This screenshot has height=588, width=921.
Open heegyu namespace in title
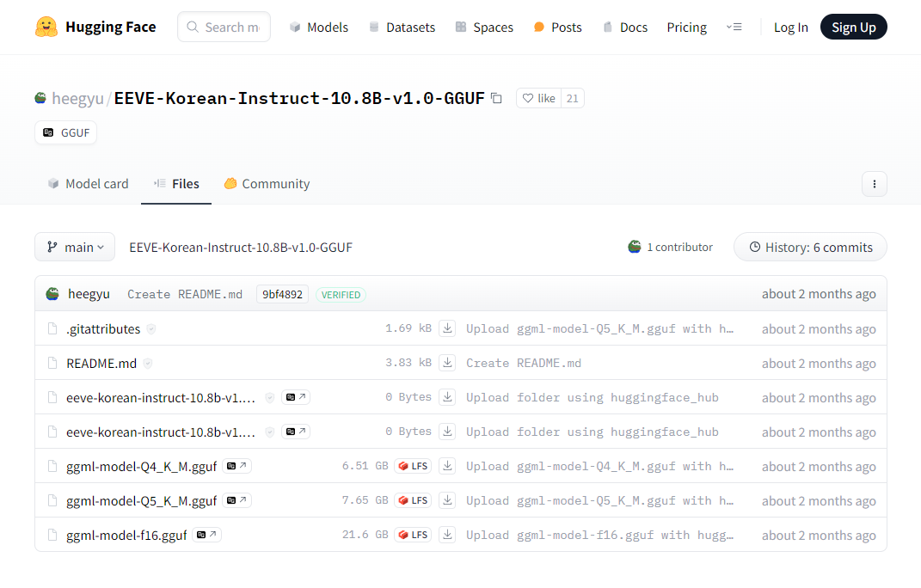pos(77,98)
